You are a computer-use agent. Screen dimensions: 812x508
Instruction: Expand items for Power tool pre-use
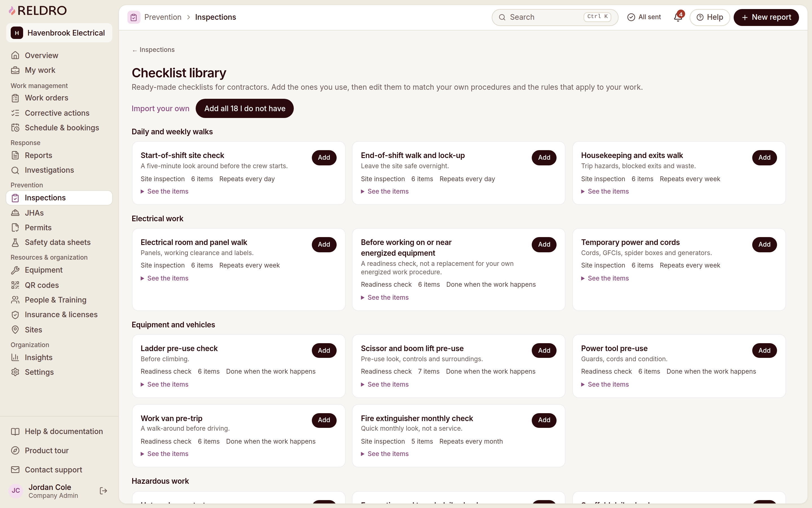605,385
